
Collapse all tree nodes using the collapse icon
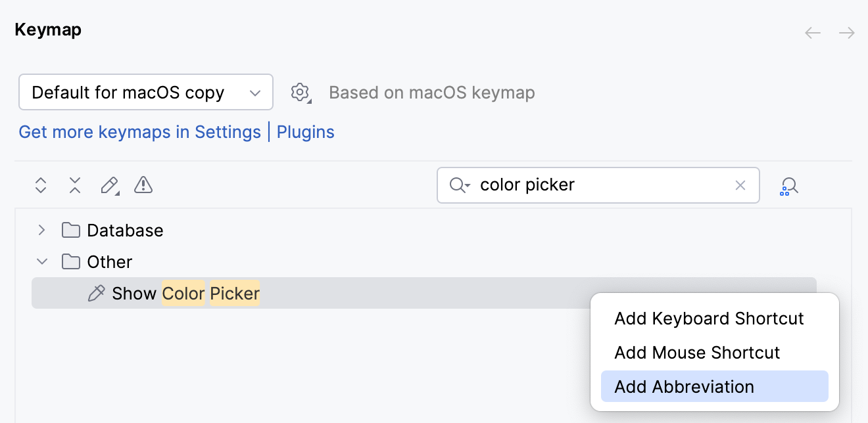coord(74,185)
